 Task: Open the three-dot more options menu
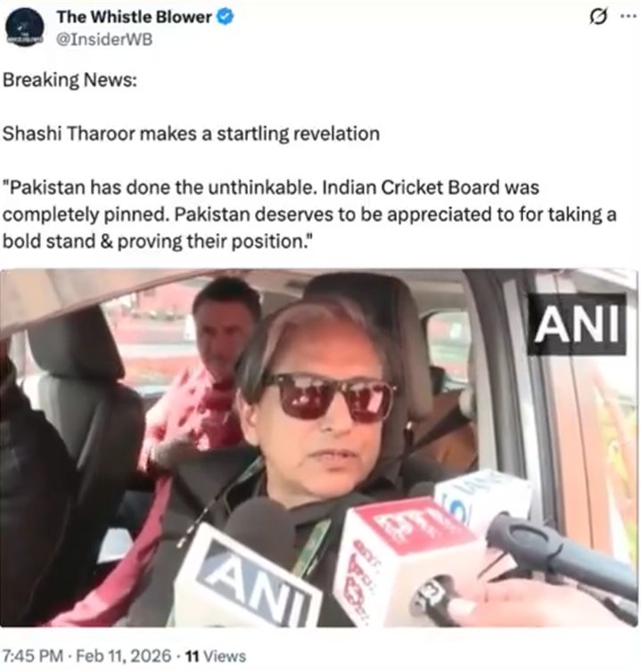pos(629,16)
